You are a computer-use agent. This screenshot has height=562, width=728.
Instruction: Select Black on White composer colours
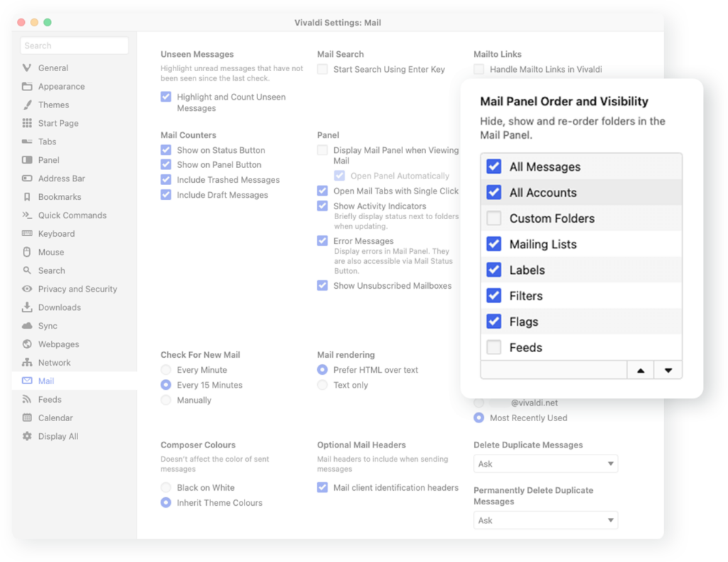pyautogui.click(x=166, y=487)
